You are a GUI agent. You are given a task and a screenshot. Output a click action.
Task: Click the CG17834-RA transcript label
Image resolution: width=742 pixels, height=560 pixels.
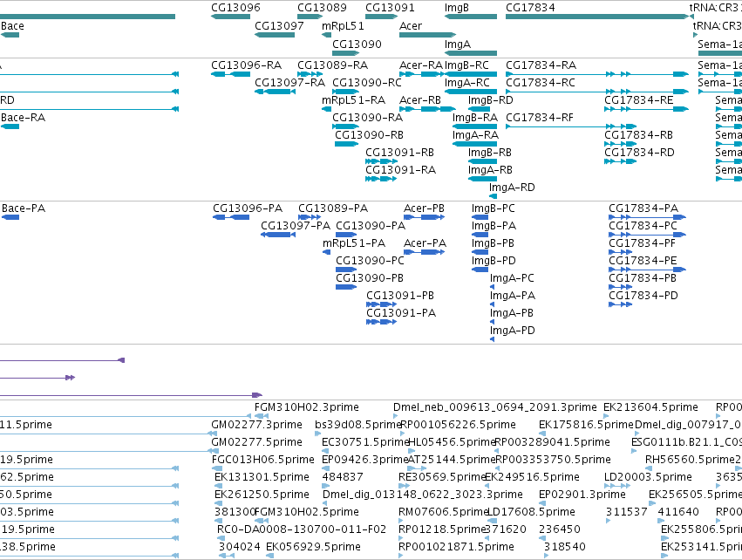[x=541, y=65]
